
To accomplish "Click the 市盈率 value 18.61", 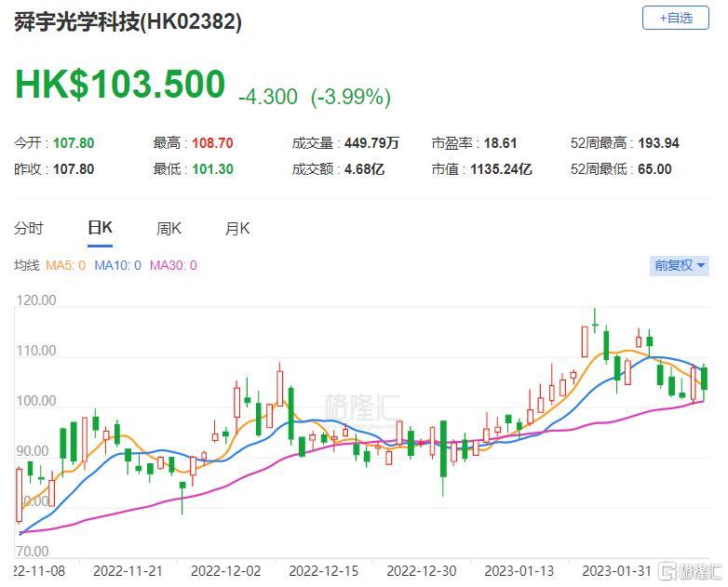I will pos(498,143).
